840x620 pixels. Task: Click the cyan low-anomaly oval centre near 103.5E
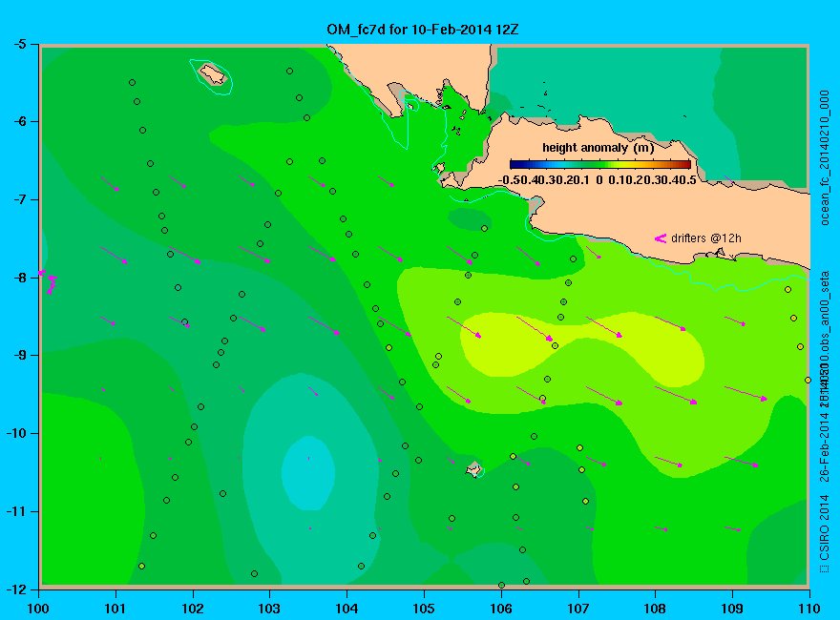(308, 473)
